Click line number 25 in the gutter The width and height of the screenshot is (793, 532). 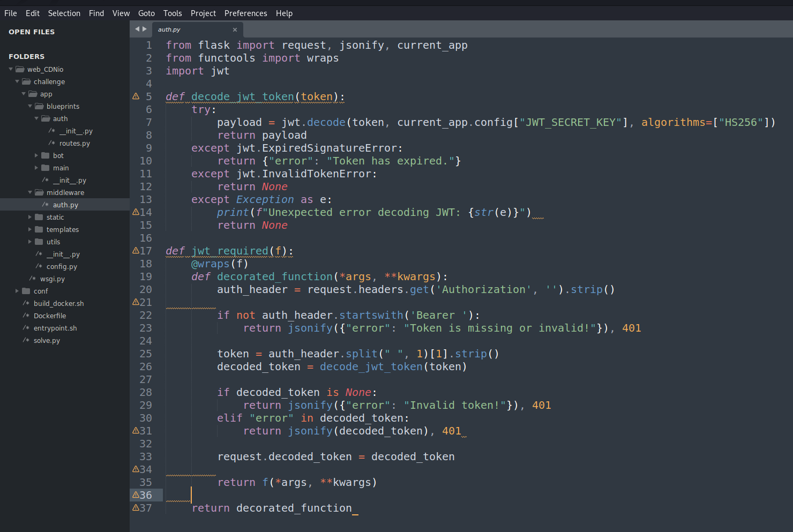point(146,354)
